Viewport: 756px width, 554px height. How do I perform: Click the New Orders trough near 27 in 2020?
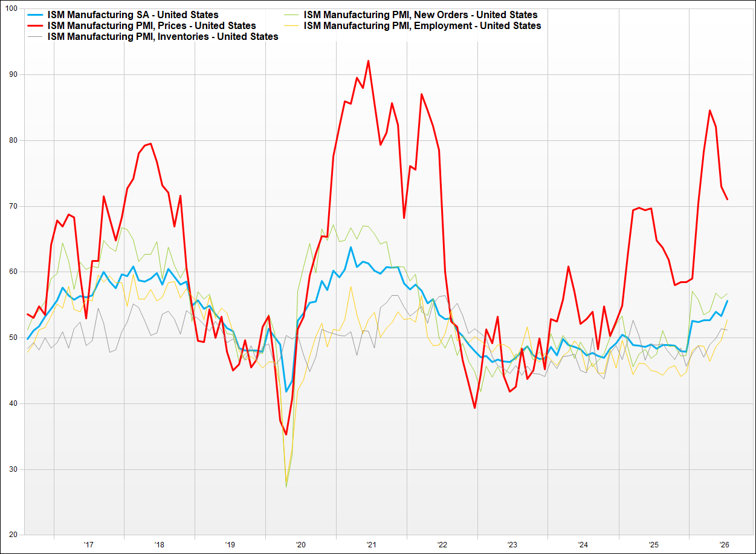286,486
